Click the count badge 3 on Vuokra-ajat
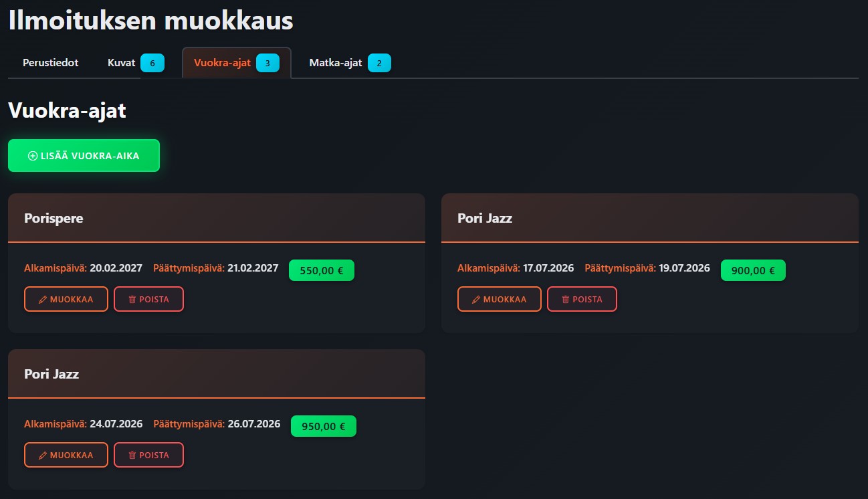 click(267, 64)
